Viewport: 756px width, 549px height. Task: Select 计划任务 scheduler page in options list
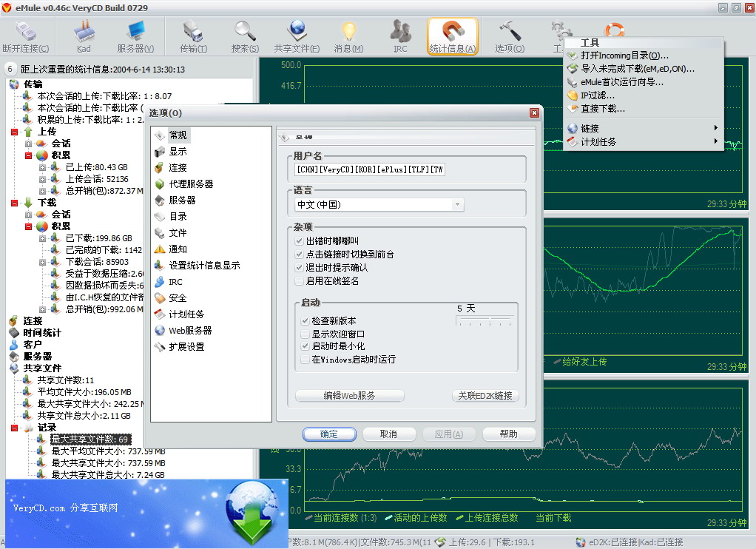pyautogui.click(x=179, y=314)
